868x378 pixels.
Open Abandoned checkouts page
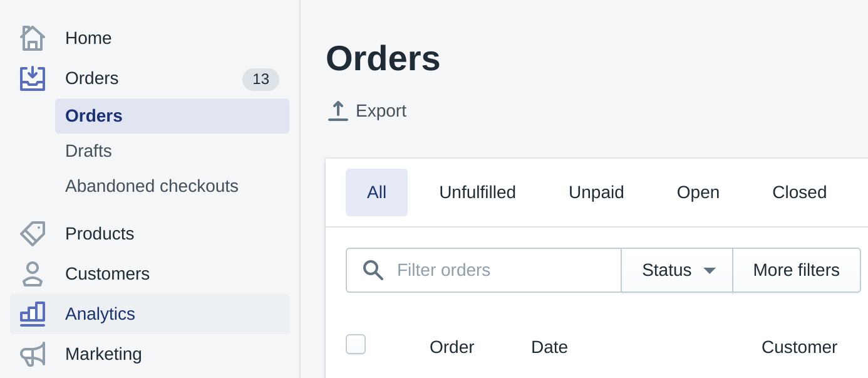pyautogui.click(x=152, y=186)
